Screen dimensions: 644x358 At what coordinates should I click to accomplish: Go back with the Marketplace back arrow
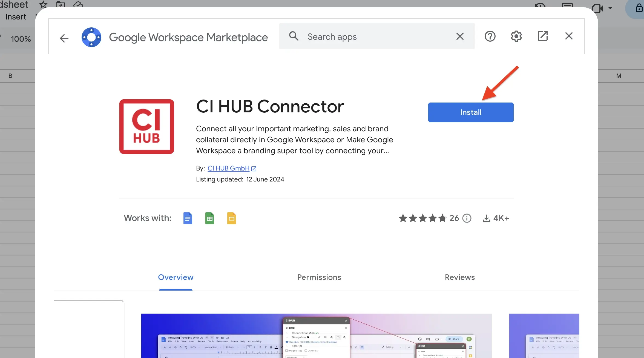(64, 38)
